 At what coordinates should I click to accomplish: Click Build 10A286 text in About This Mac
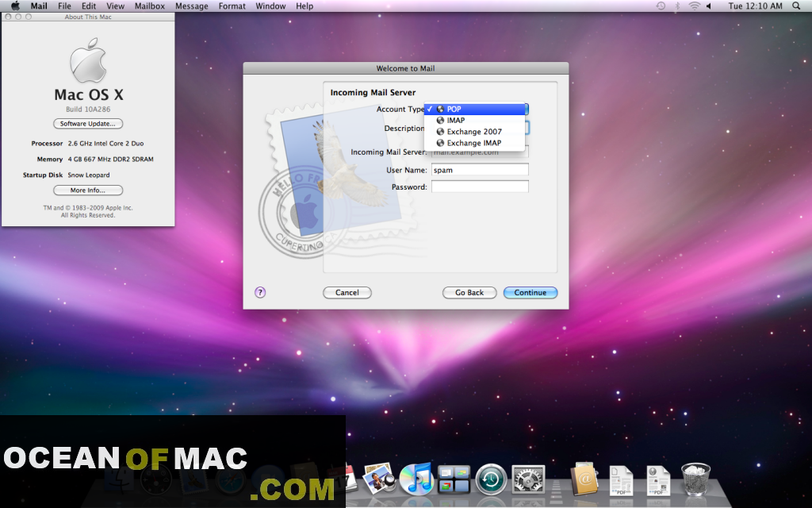[x=88, y=109]
